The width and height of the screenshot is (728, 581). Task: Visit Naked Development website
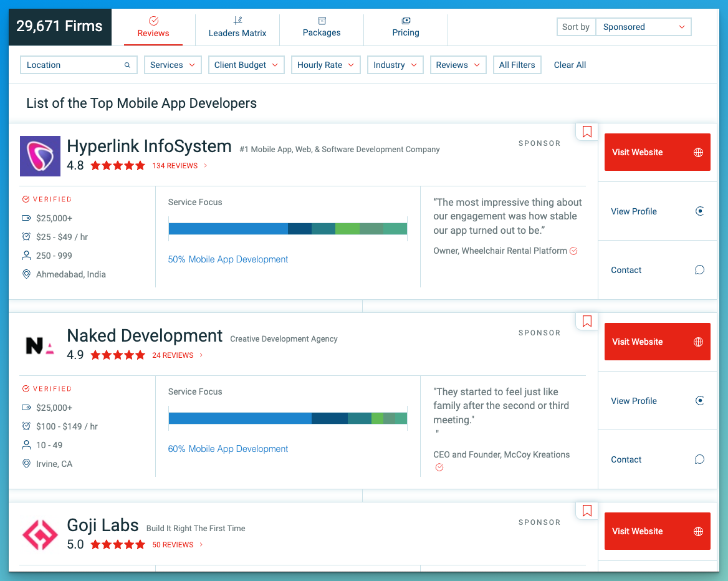[x=657, y=342]
